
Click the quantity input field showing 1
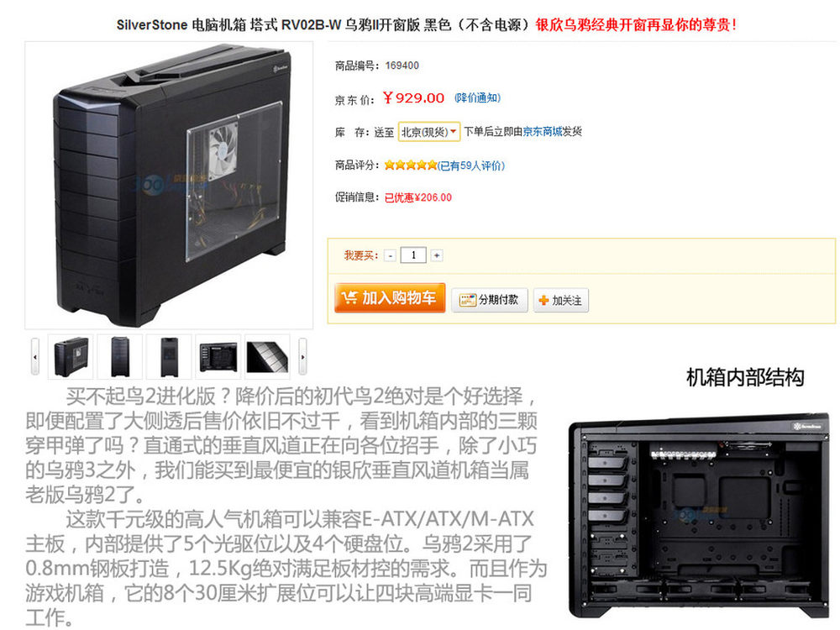tap(413, 255)
